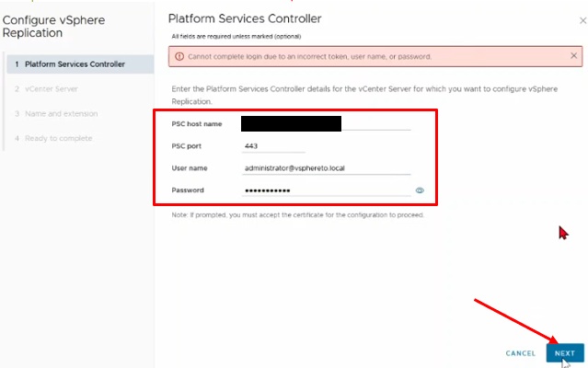
Task: Click the certificate note text
Action: [298, 215]
